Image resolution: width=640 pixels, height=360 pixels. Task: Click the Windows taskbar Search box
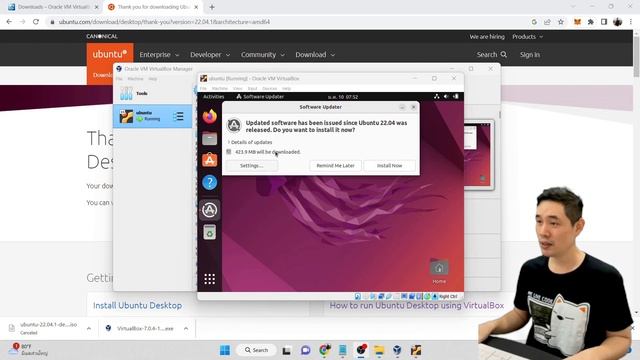click(x=256, y=350)
